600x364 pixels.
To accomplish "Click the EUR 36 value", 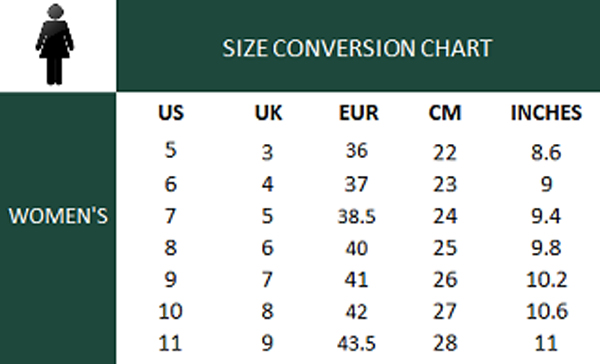I will pos(357,150).
